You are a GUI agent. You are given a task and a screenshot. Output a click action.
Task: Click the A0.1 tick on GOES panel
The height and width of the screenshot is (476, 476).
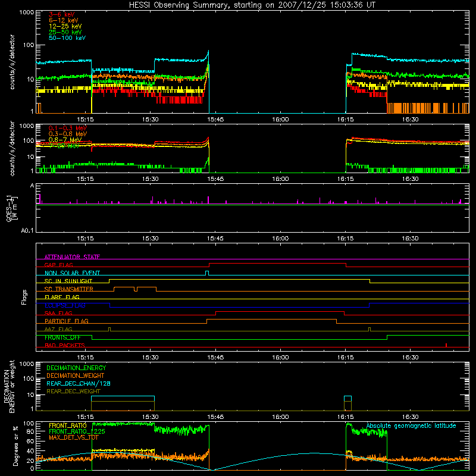[27, 230]
